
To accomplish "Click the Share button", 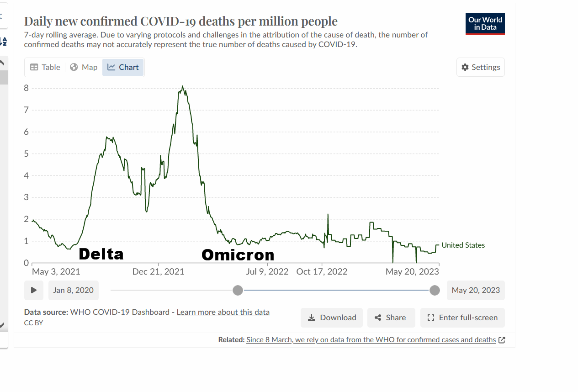I will point(391,318).
